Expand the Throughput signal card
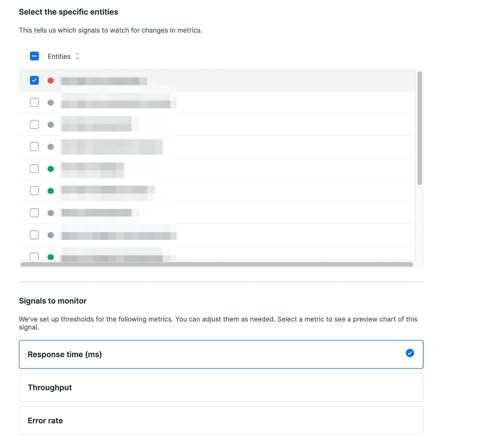This screenshot has height=441, width=504. 221,388
